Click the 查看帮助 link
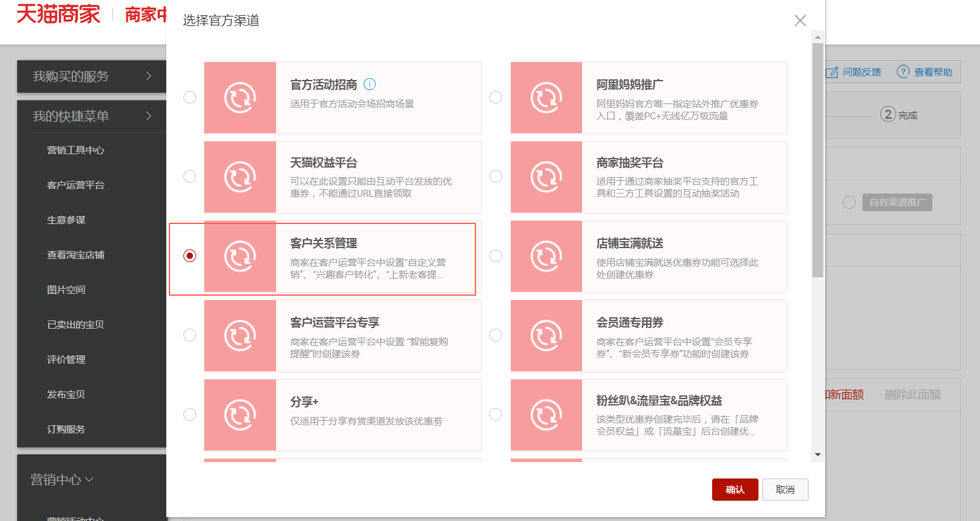980x521 pixels. (933, 72)
